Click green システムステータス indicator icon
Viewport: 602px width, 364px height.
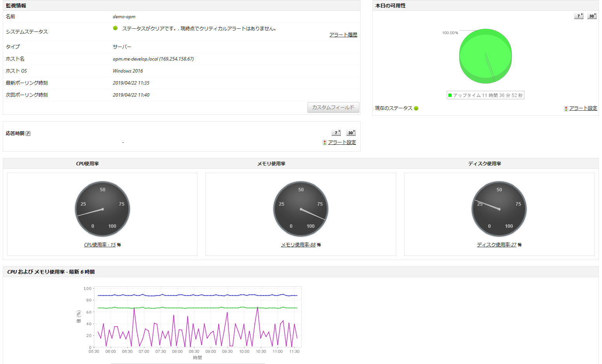[x=115, y=28]
